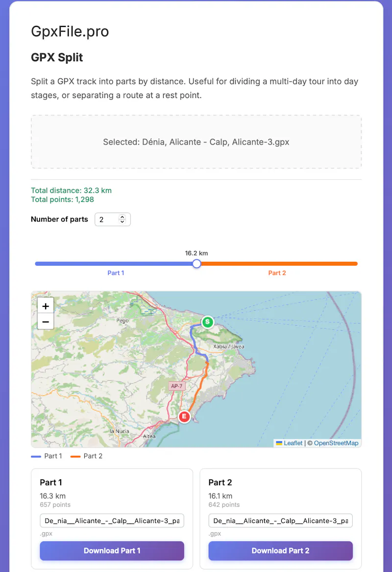Edit the Part 1 filename field
Image resolution: width=392 pixels, height=572 pixels.
click(112, 521)
